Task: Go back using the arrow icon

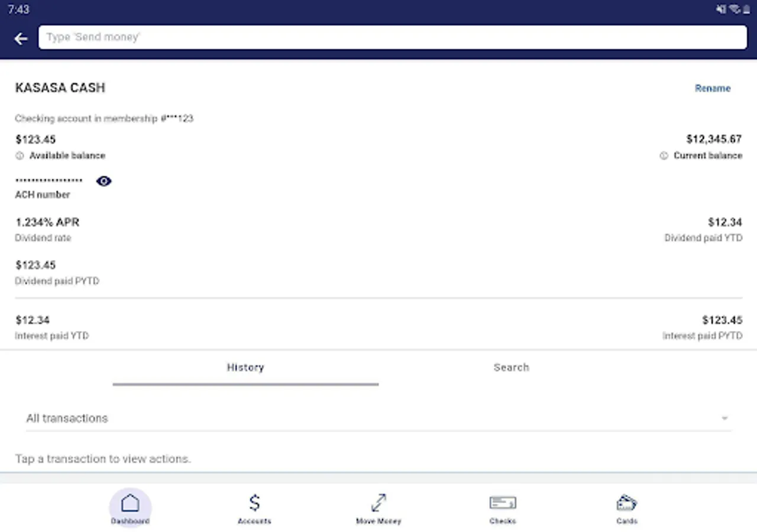Action: [x=21, y=38]
